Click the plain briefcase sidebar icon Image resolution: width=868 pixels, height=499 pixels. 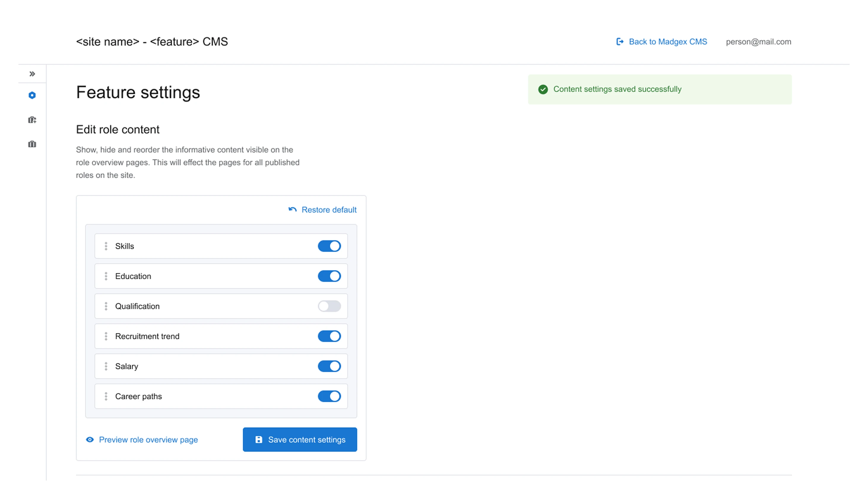pos(32,144)
